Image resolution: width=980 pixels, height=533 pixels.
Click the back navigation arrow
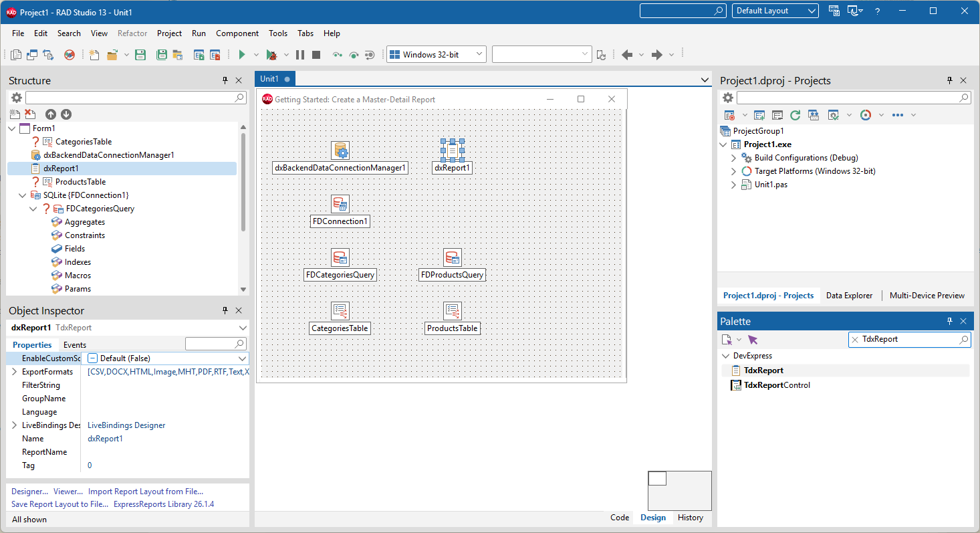click(627, 55)
